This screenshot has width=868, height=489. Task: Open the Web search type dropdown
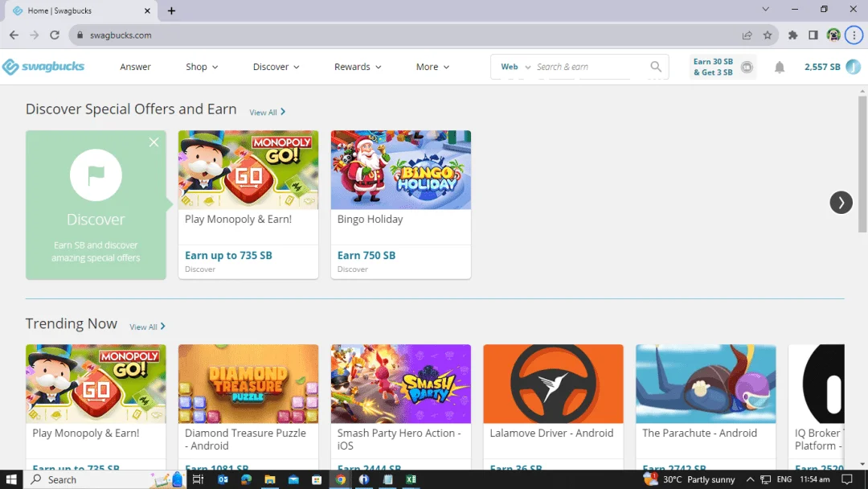[515, 67]
